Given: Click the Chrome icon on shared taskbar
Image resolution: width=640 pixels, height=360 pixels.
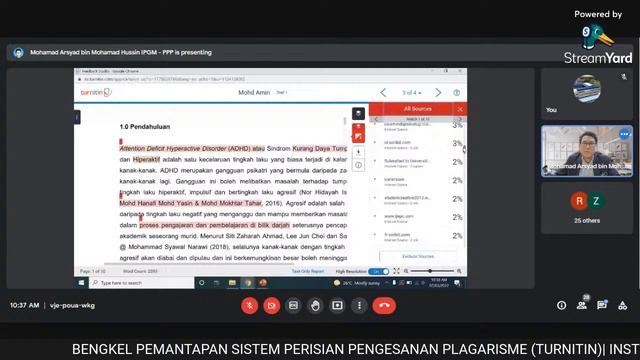Looking at the screenshot, I should [x=248, y=282].
